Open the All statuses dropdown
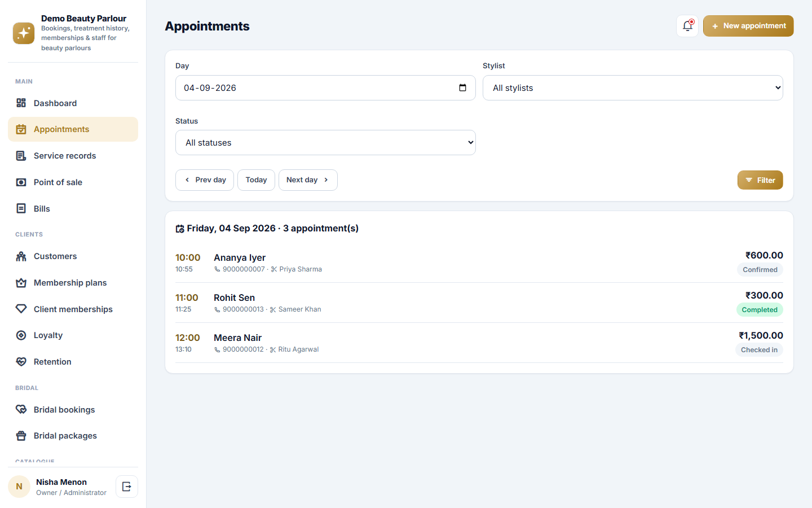Screen dimensions: 812x508 [325, 143]
